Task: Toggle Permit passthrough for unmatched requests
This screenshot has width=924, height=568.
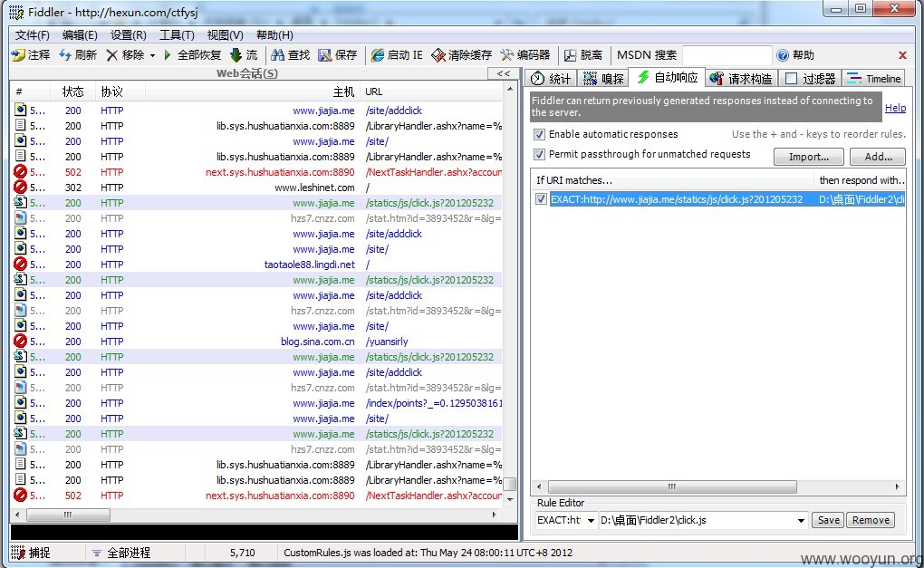Action: [539, 154]
